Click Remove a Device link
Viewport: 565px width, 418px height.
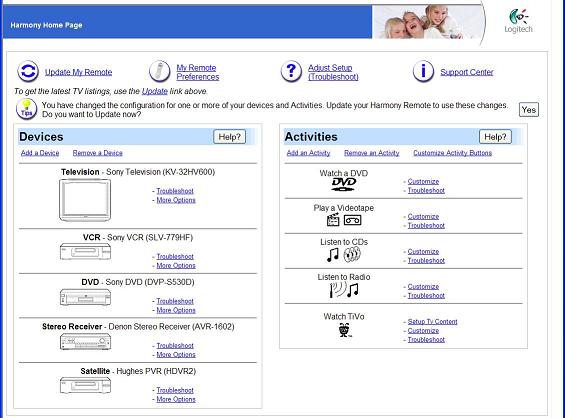click(98, 153)
